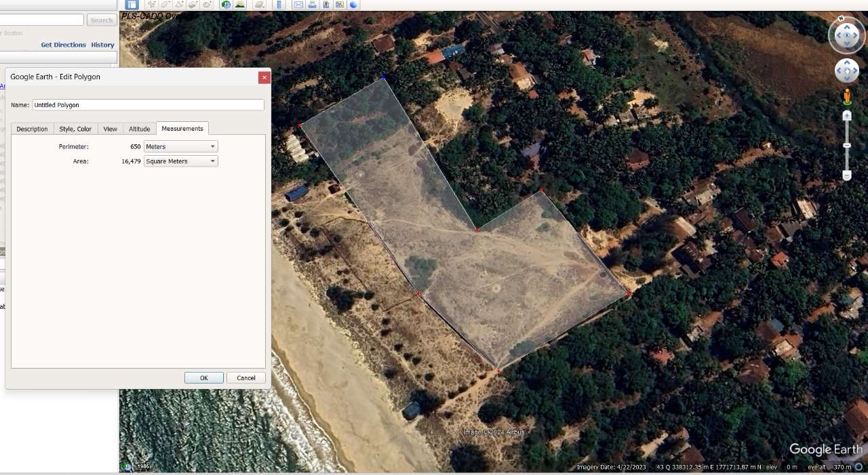Click the OK button

204,378
